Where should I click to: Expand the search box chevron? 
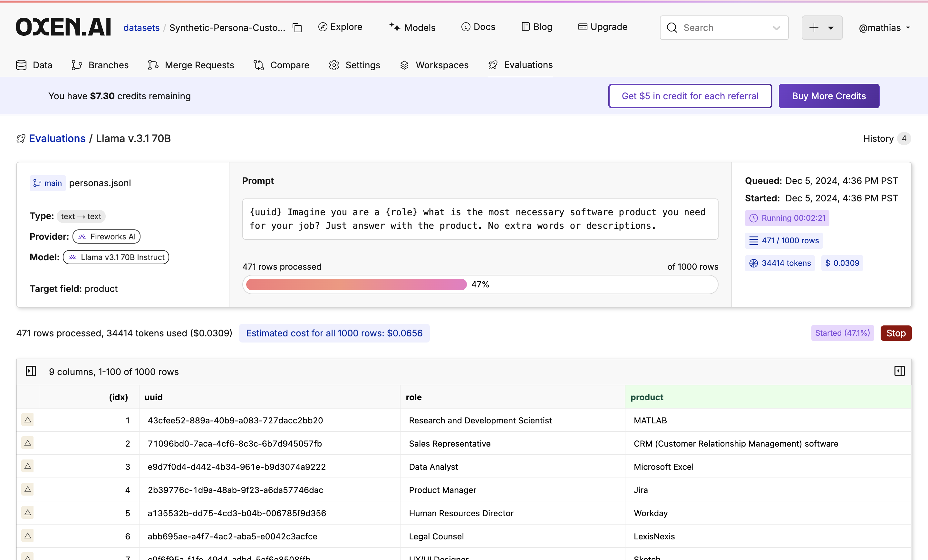(x=776, y=27)
